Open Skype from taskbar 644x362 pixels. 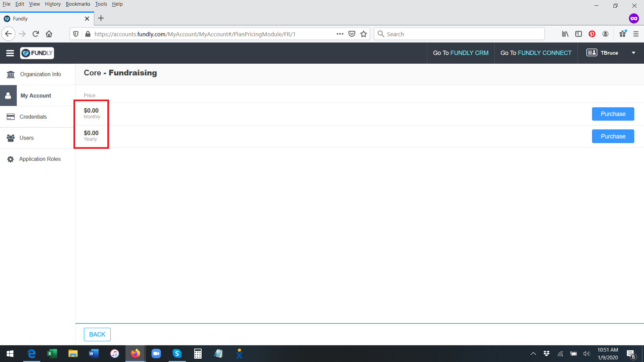[177, 354]
